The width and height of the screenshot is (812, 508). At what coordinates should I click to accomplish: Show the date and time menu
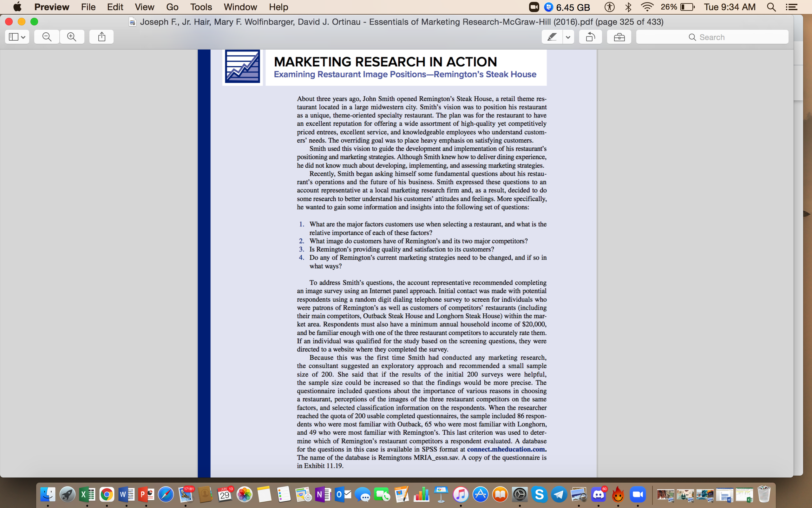[x=730, y=7]
